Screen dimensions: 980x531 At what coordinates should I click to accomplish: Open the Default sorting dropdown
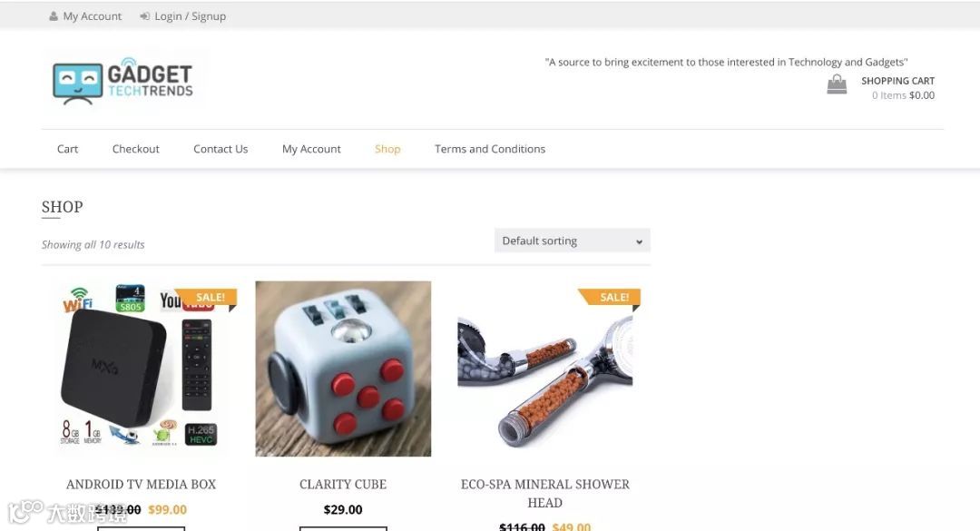572,241
